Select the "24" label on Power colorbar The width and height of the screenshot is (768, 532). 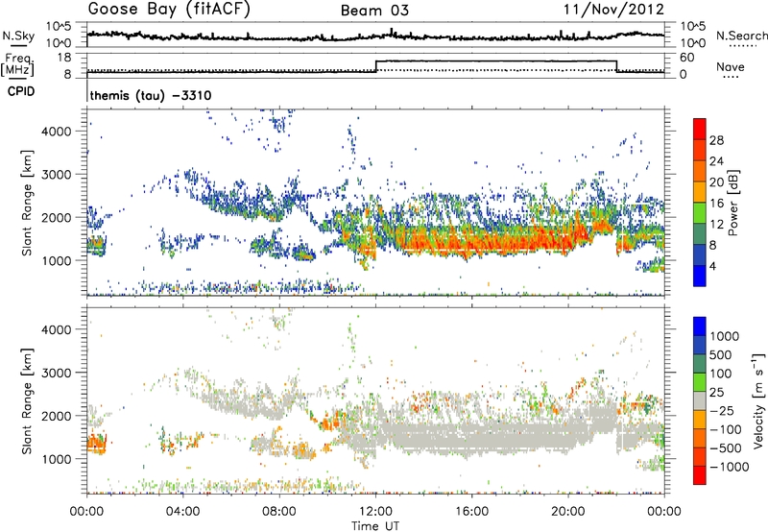pyautogui.click(x=716, y=161)
